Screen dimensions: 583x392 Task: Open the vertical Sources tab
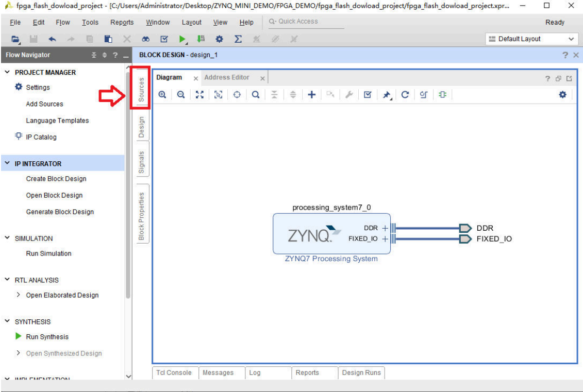tap(141, 89)
